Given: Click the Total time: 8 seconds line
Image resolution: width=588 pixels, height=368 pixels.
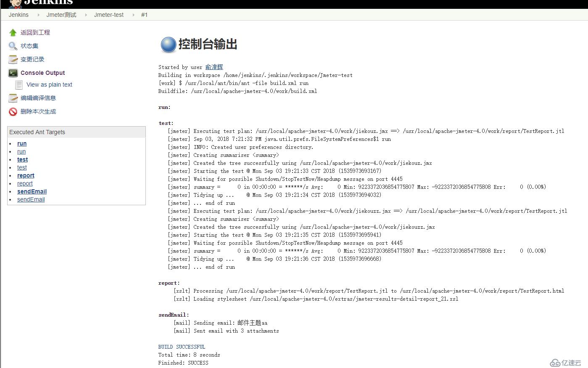Looking at the screenshot, I should pyautogui.click(x=189, y=355).
